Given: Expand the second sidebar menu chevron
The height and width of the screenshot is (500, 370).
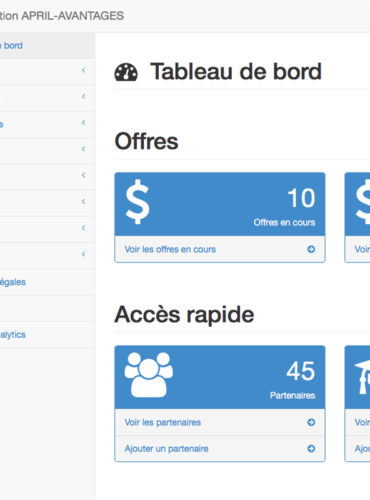Looking at the screenshot, I should pos(83,96).
